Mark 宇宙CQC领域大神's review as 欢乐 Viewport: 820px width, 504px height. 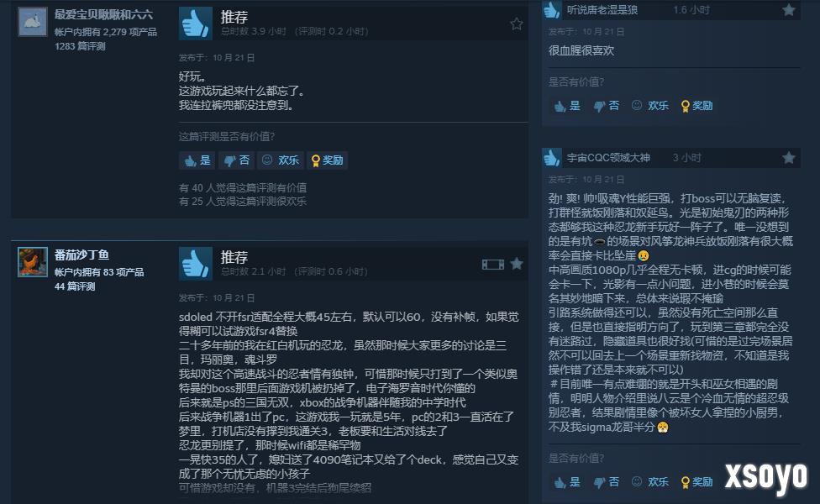(650, 482)
